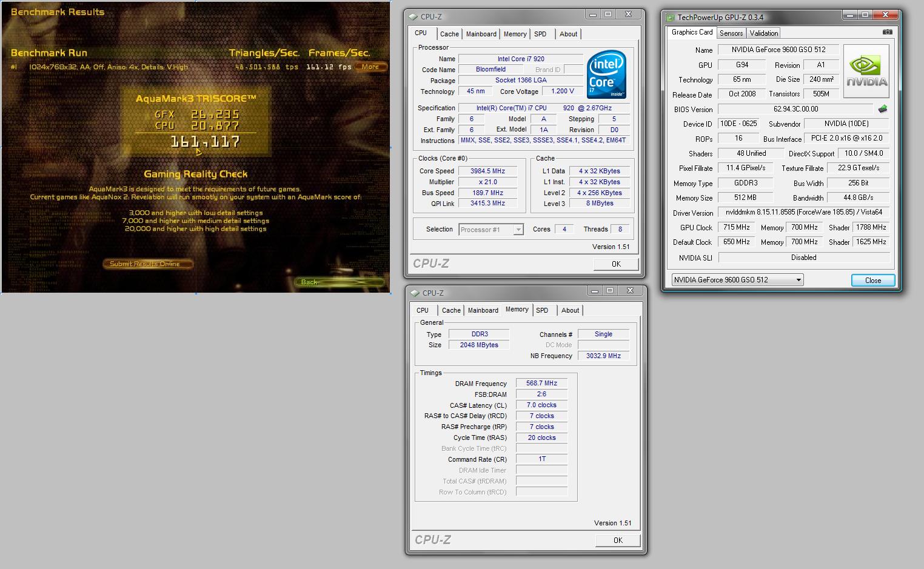
Task: Switch to Mainboard tab in top CPU-Z window
Action: click(x=481, y=34)
